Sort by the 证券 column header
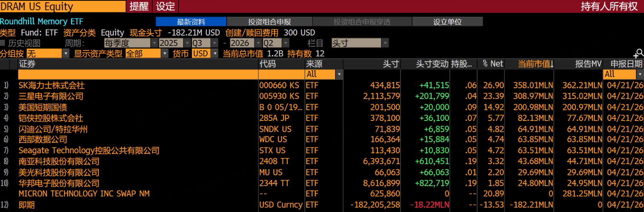Screen dimensions: 644x212 (27, 64)
